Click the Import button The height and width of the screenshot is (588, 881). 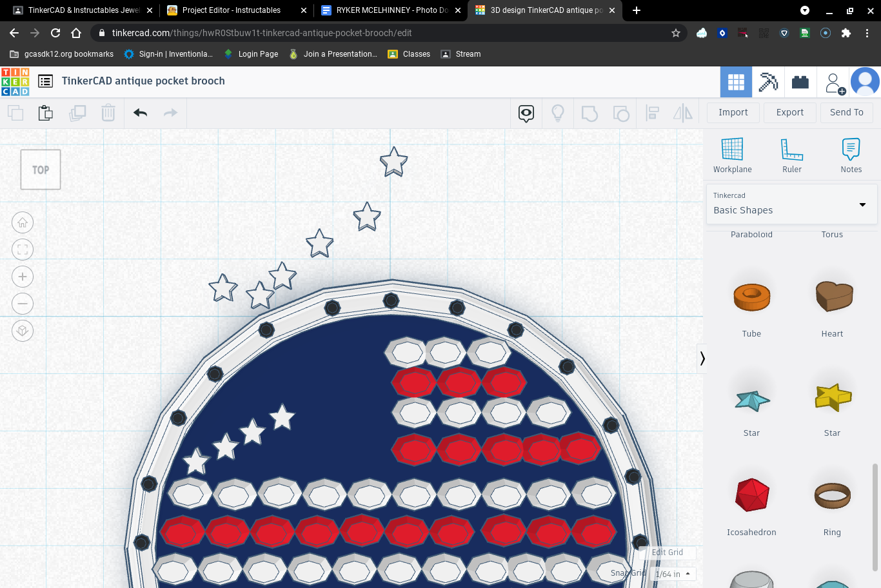pyautogui.click(x=733, y=113)
